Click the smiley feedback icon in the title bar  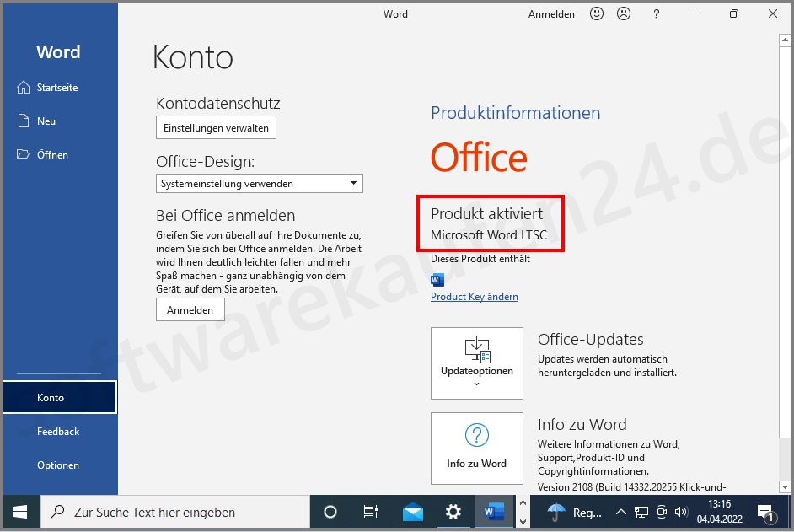[x=597, y=13]
